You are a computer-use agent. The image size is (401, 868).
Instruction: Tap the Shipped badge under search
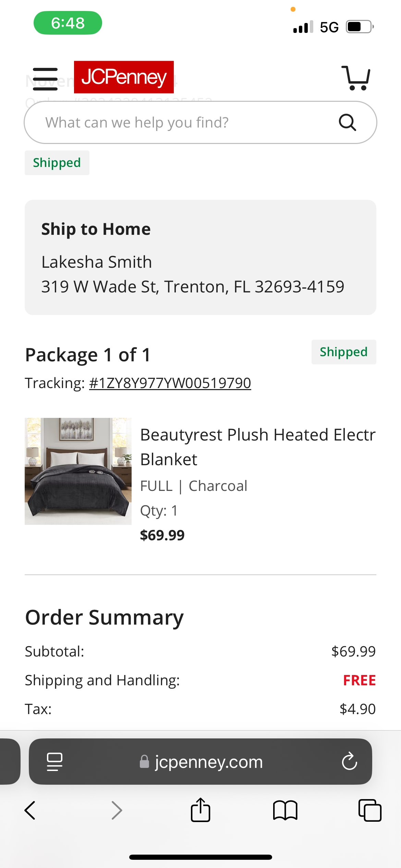[x=57, y=163]
